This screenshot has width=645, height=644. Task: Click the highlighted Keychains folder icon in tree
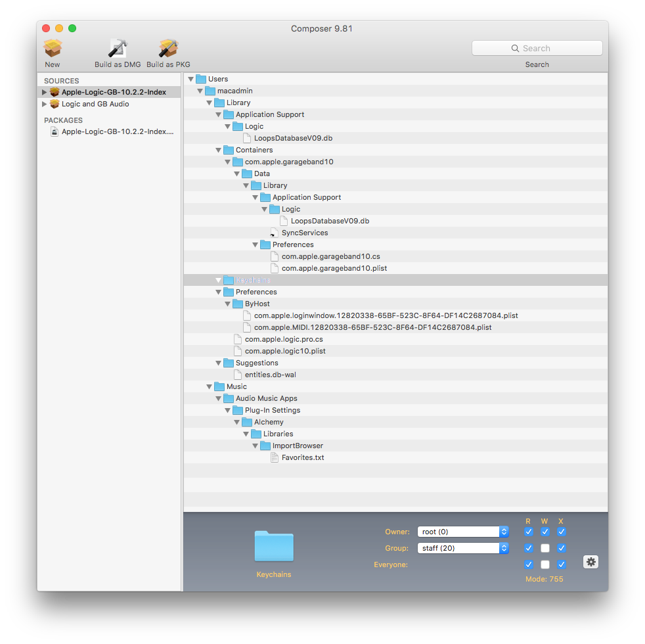229,280
